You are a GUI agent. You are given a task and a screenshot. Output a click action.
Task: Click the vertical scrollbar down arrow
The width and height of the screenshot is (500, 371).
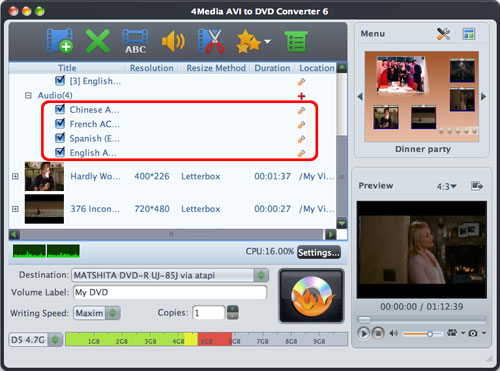click(x=342, y=224)
